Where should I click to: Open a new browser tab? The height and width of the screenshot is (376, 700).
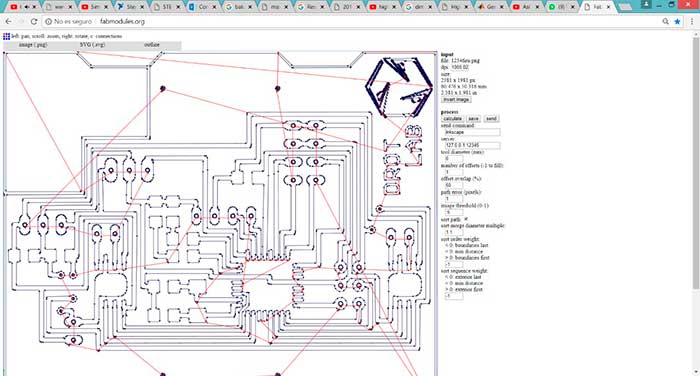(x=625, y=7)
